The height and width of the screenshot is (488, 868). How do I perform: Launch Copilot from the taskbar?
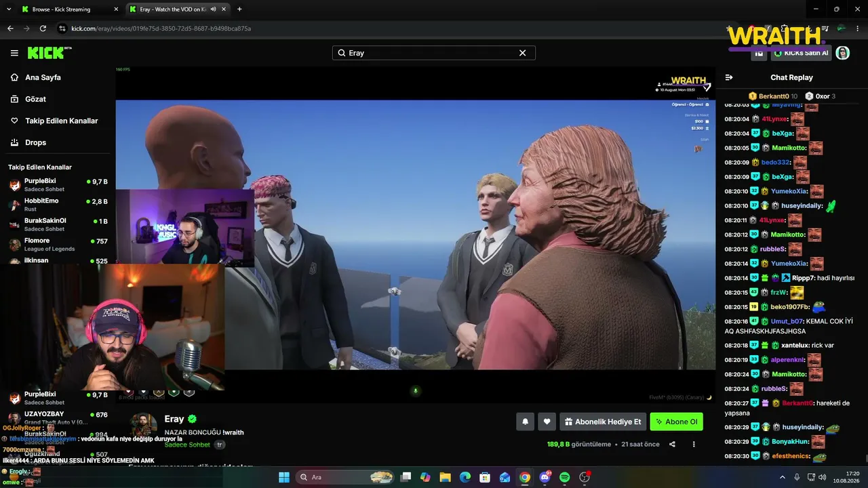pos(425,477)
